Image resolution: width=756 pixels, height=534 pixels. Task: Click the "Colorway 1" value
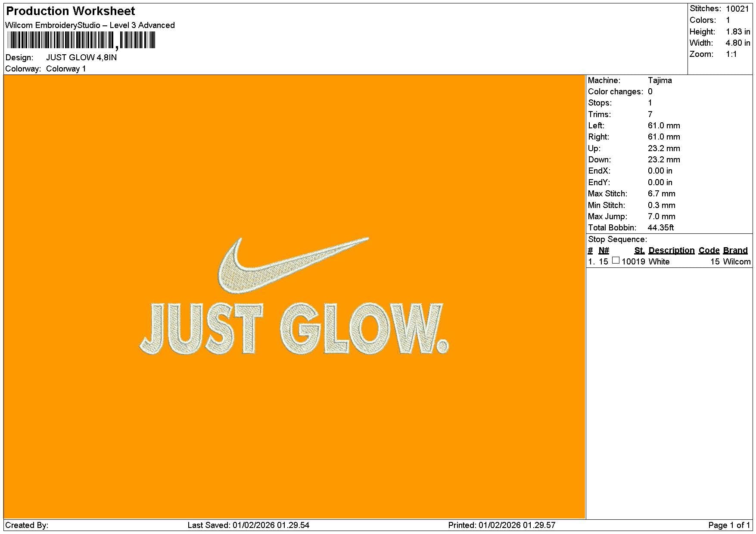[x=66, y=69]
